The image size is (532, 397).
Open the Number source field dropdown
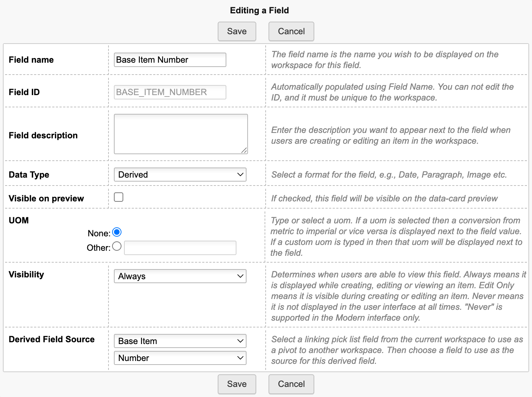point(180,358)
